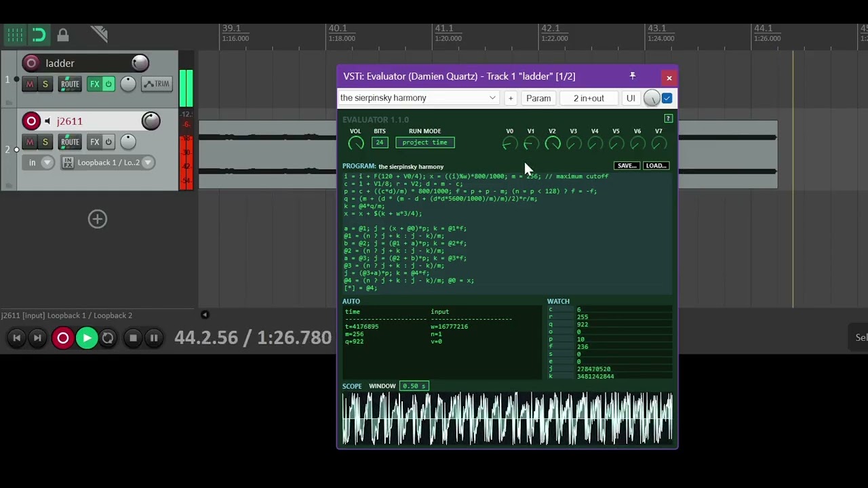Click the transport Play button
Image resolution: width=868 pixels, height=488 pixels.
(x=87, y=338)
